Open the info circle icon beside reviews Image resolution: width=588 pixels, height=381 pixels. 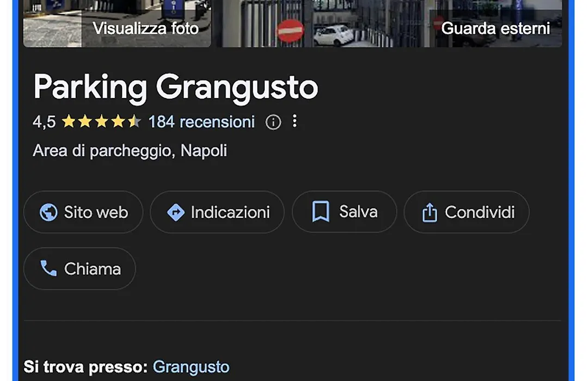click(273, 122)
